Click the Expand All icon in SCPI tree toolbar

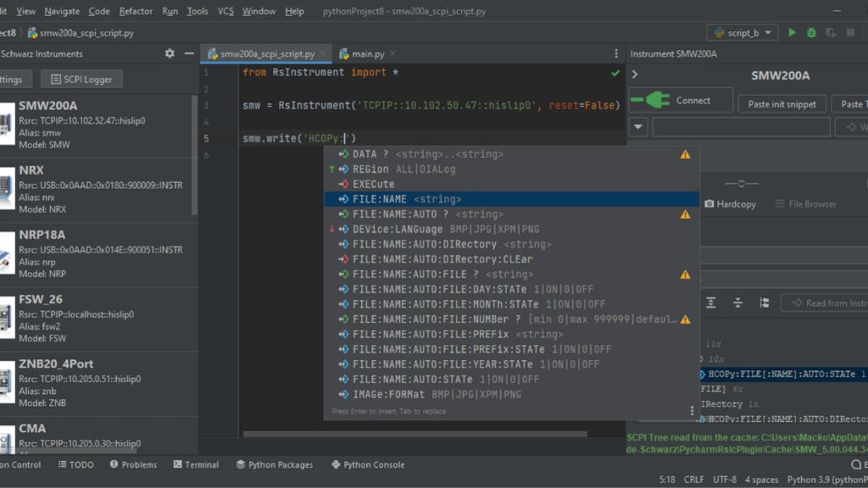(x=711, y=302)
